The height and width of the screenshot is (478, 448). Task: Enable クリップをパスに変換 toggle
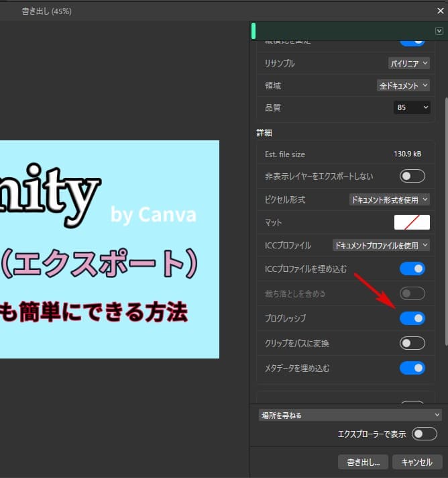[x=412, y=343]
